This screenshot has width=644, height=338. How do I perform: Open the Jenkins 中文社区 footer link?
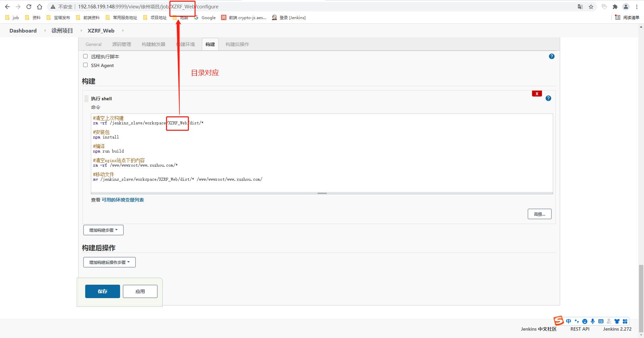pos(539,329)
